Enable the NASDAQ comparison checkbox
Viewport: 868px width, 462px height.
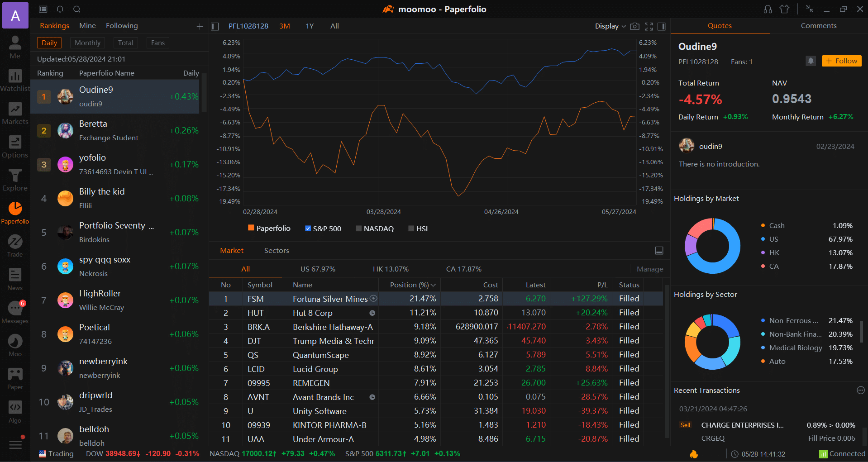[358, 229]
